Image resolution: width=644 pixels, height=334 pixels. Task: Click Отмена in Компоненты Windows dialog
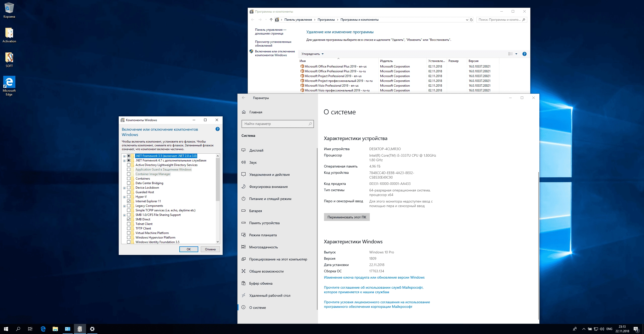pyautogui.click(x=210, y=249)
